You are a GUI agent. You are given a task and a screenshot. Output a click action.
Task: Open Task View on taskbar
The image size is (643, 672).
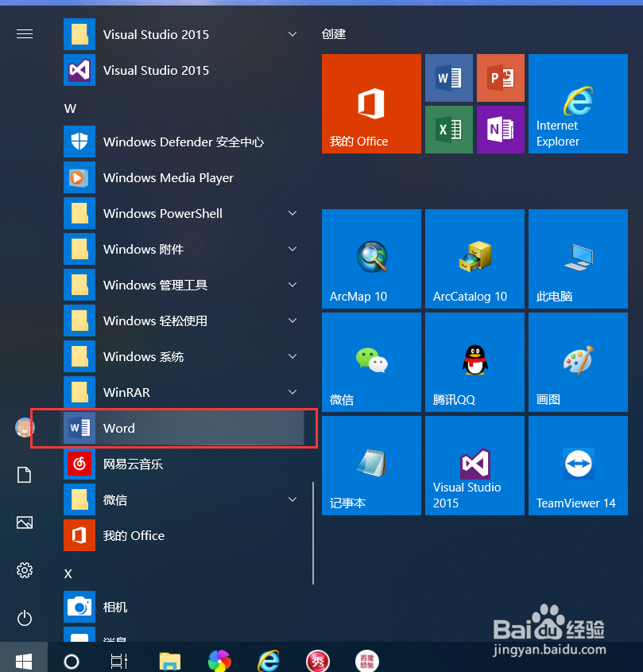[x=119, y=662]
